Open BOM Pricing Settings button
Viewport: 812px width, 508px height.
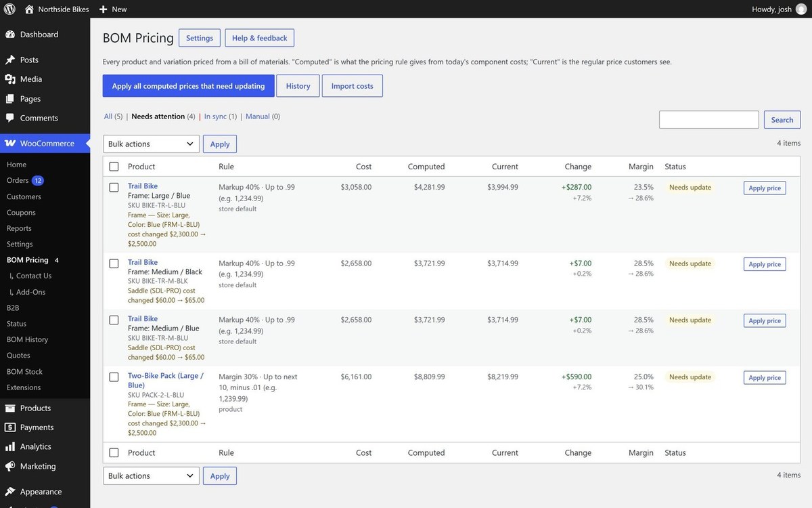pyautogui.click(x=200, y=38)
